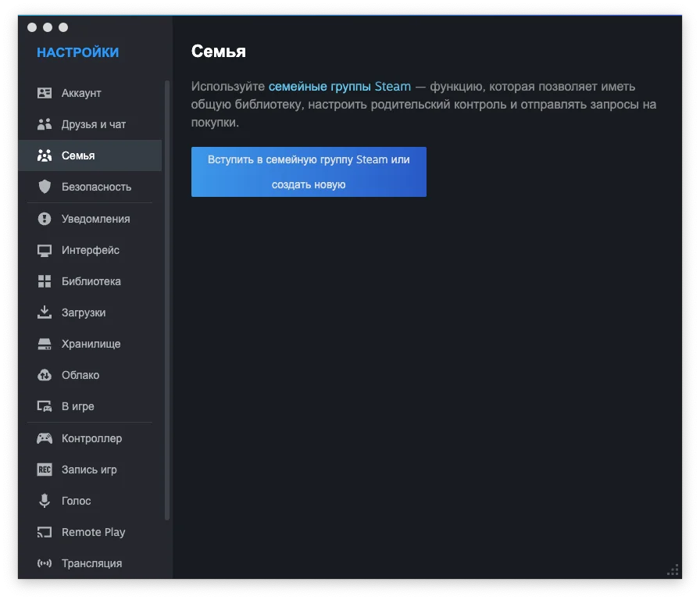Click the REC game recording icon

coord(45,470)
